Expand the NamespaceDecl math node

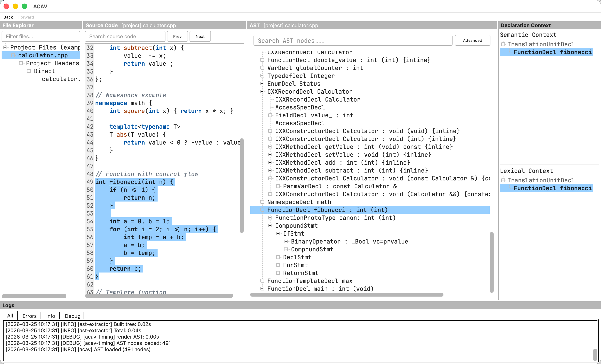coord(262,202)
